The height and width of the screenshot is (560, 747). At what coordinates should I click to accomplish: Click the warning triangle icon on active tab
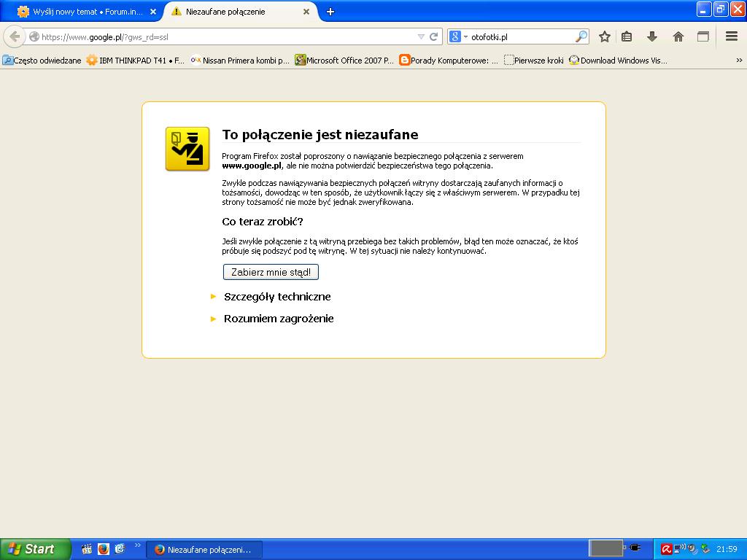177,12
